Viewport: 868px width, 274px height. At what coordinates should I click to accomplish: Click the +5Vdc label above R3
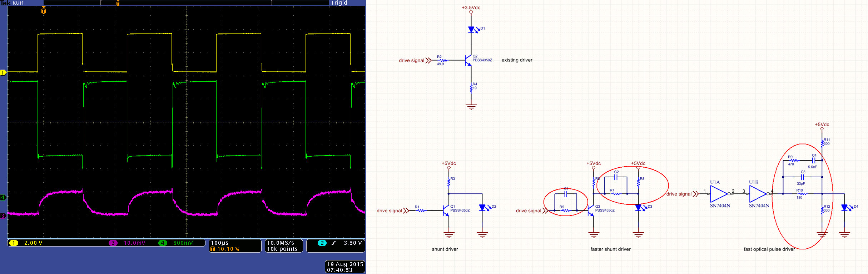tap(449, 163)
